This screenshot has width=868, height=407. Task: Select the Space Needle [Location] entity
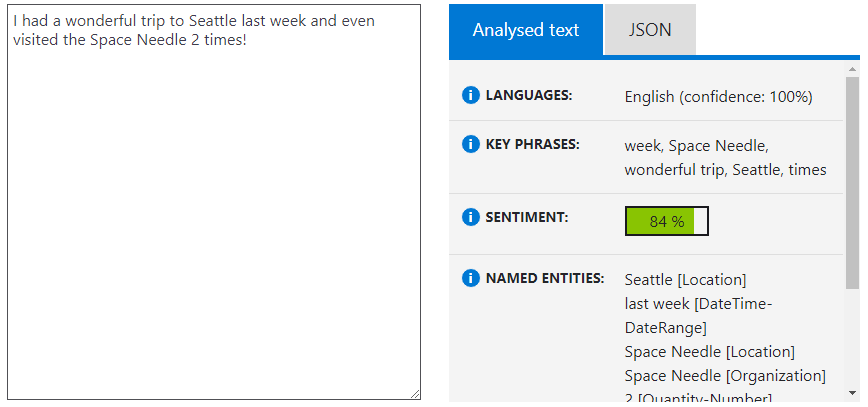709,352
